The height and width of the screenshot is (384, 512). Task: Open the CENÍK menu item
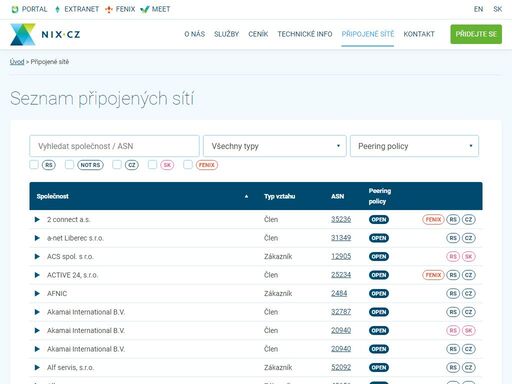(x=258, y=34)
